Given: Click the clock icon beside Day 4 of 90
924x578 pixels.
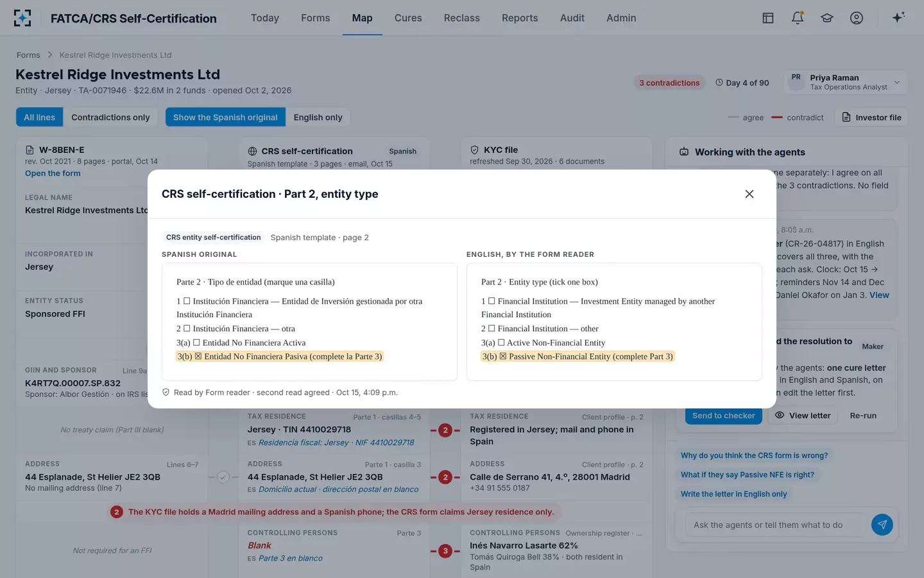Looking at the screenshot, I should 719,83.
